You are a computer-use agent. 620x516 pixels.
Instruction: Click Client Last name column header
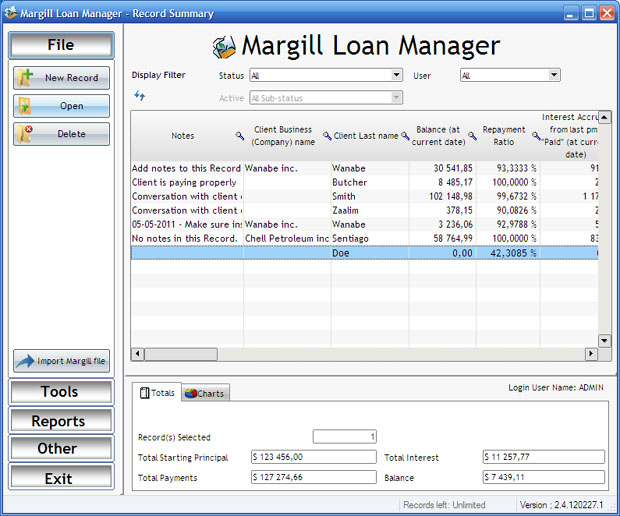pos(366,136)
